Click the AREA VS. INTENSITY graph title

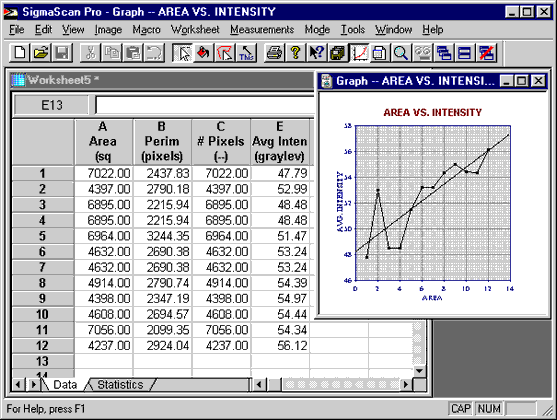(x=432, y=113)
